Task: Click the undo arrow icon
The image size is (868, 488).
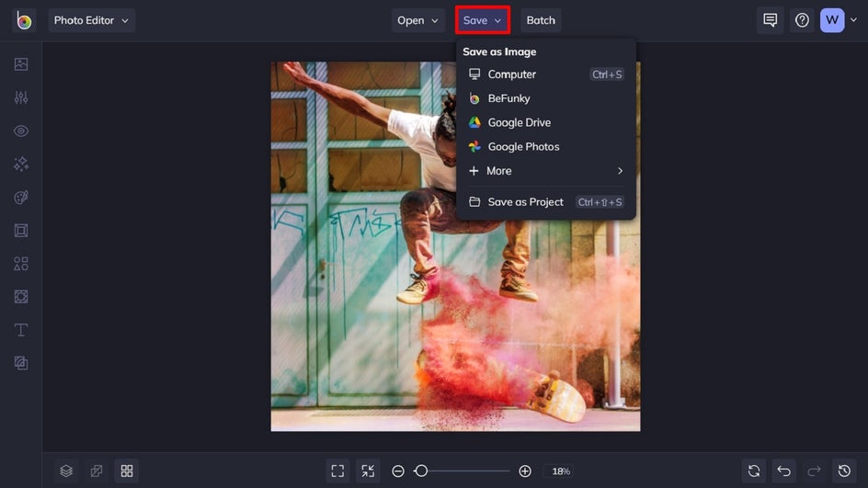Action: 783,471
